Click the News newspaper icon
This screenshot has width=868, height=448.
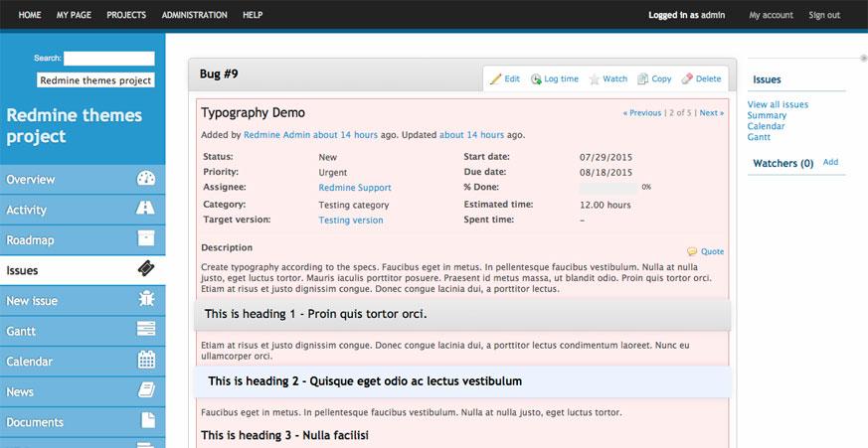coord(146,390)
